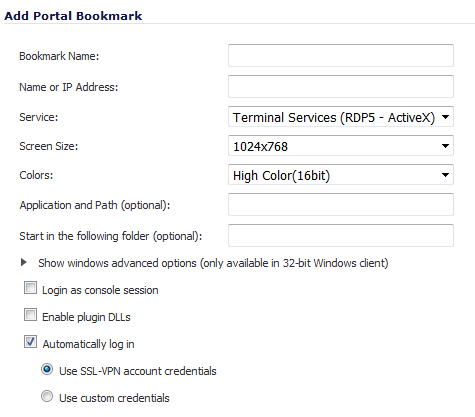Click the Application and Path field
The width and height of the screenshot is (475, 417).
pyautogui.click(x=341, y=204)
